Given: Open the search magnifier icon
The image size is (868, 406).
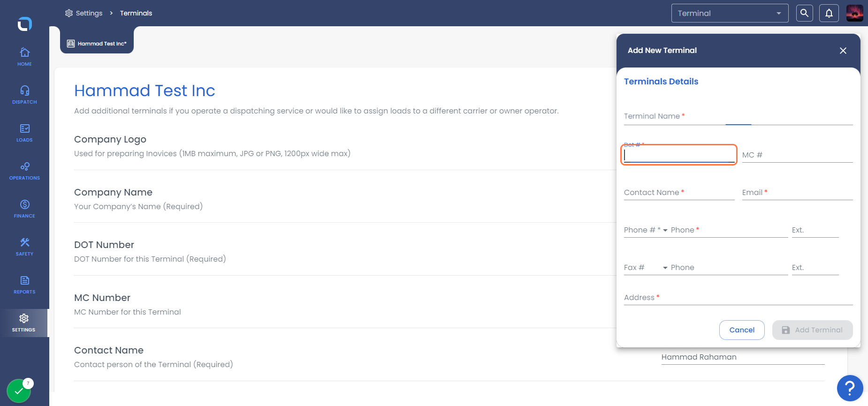Looking at the screenshot, I should point(804,13).
